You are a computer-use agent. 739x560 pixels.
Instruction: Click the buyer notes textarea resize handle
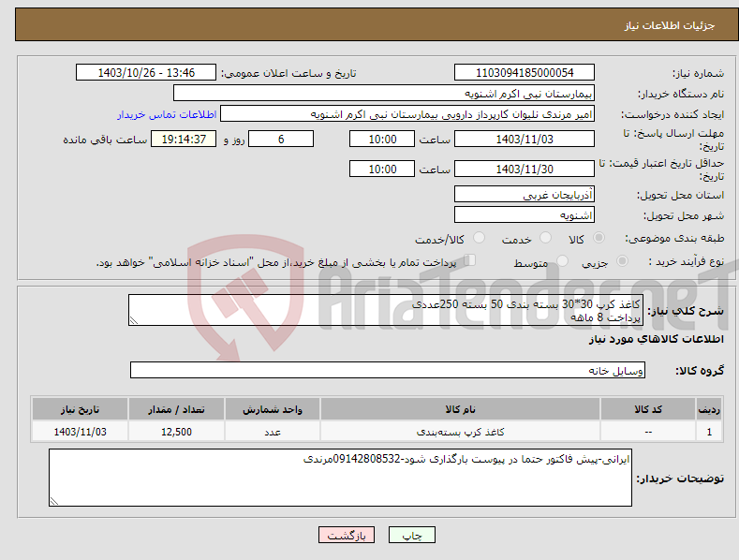[54, 501]
